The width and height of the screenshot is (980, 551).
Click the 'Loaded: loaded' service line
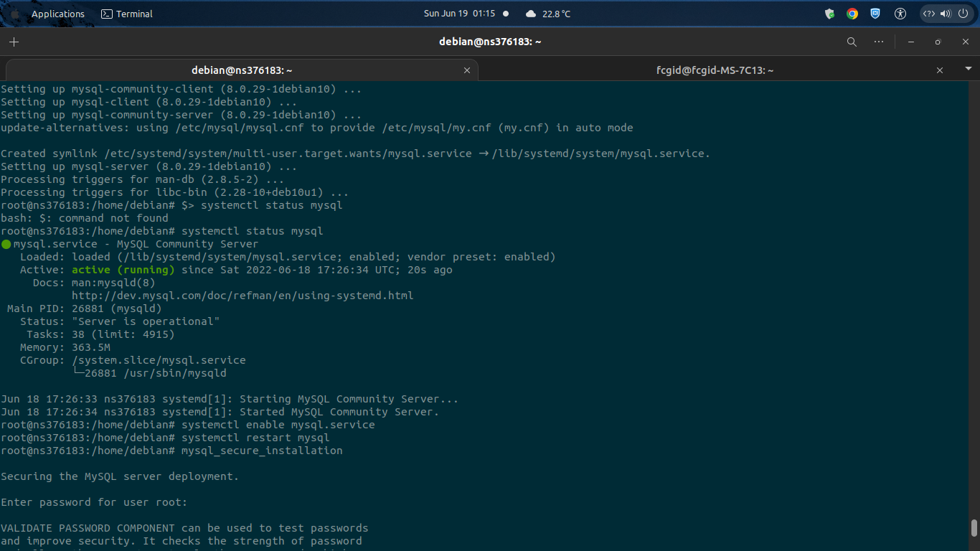(x=288, y=257)
